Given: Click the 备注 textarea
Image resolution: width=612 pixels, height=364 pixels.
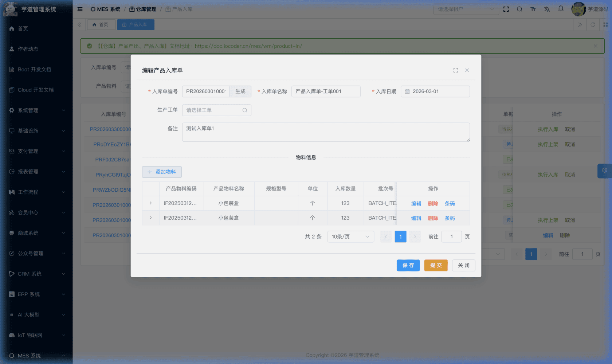Looking at the screenshot, I should 326,132.
